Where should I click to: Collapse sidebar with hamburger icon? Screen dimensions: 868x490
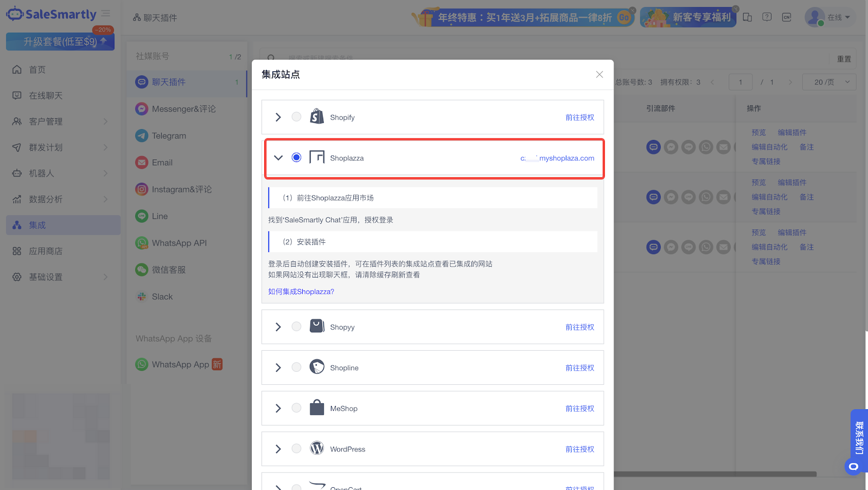pyautogui.click(x=106, y=14)
